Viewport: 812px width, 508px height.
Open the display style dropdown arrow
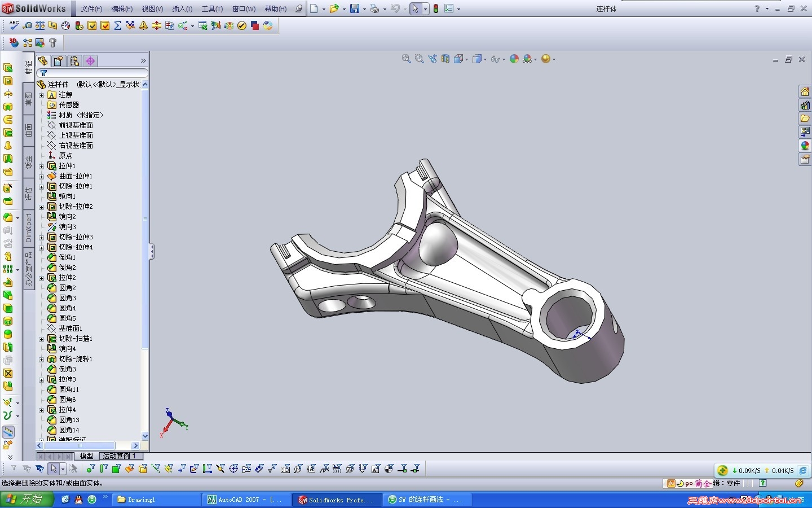(x=485, y=59)
